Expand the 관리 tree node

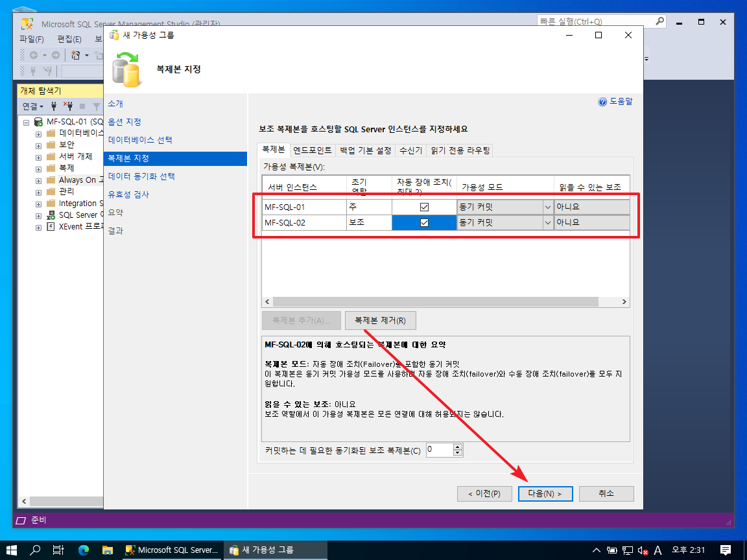click(39, 192)
